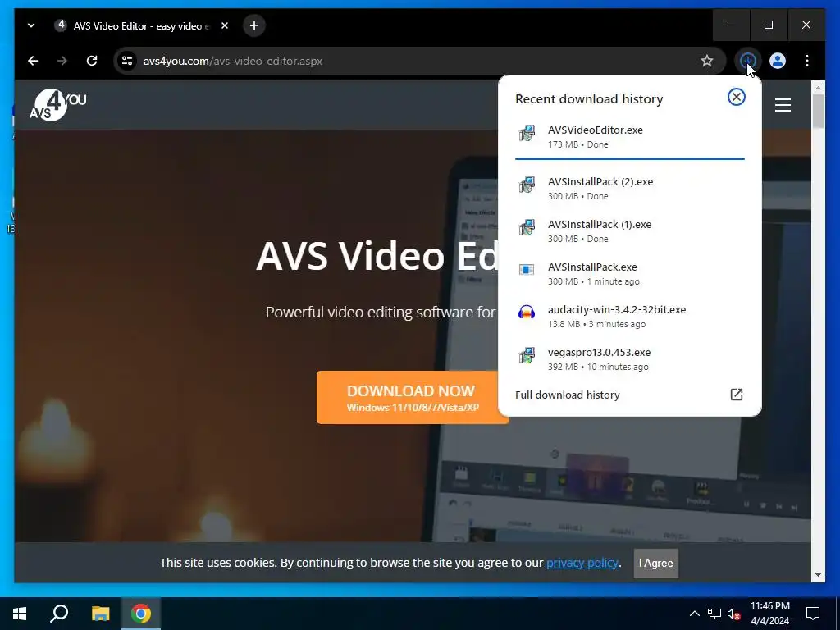Click the Chrome taskbar icon
The height and width of the screenshot is (630, 840).
coord(141,614)
